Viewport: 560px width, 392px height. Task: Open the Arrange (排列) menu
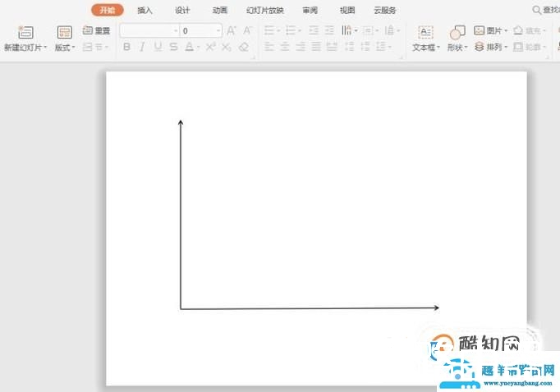[x=491, y=47]
